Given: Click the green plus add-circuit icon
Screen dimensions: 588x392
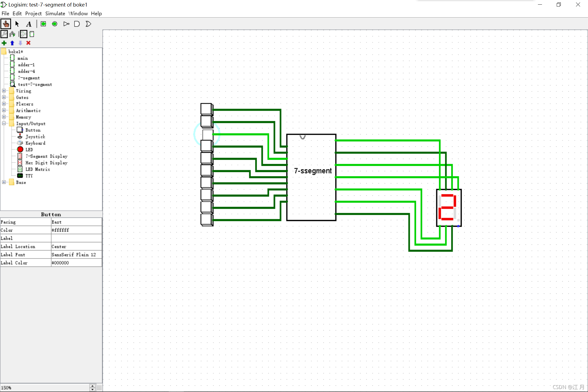Looking at the screenshot, I should point(4,43).
